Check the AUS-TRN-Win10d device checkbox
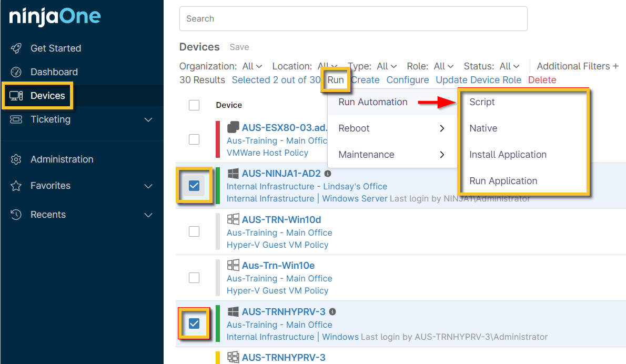The width and height of the screenshot is (626, 364). point(194,231)
